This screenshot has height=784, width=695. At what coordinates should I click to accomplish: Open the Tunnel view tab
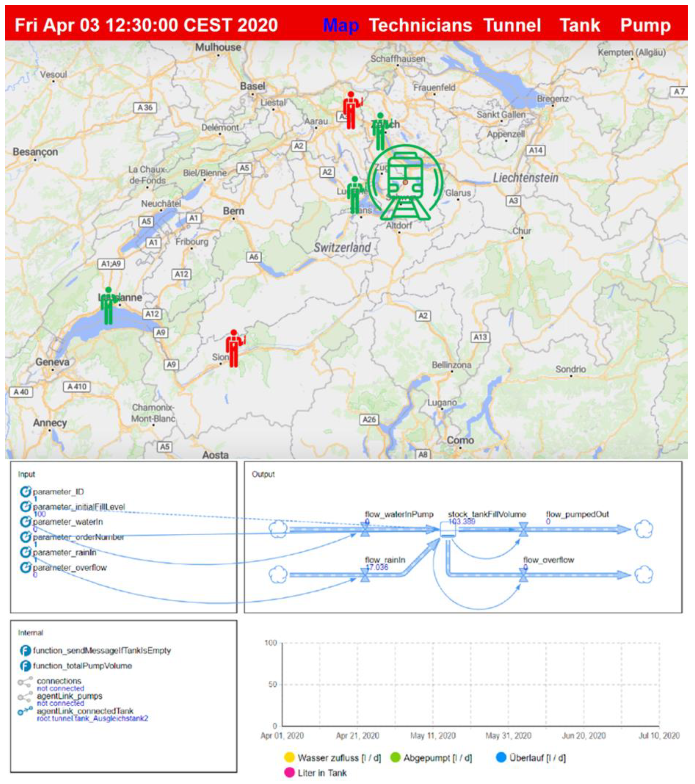512,25
